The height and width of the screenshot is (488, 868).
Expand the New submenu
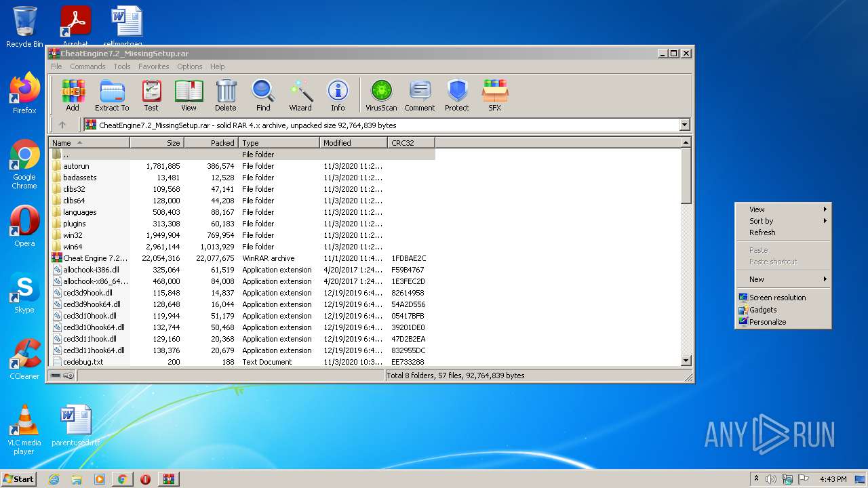[783, 279]
